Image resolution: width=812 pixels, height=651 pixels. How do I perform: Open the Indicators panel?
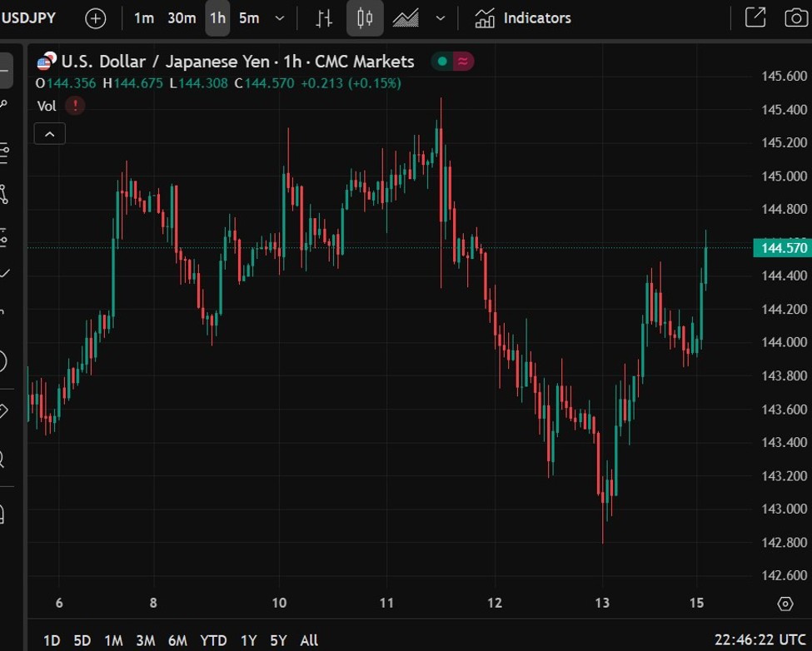pyautogui.click(x=522, y=17)
